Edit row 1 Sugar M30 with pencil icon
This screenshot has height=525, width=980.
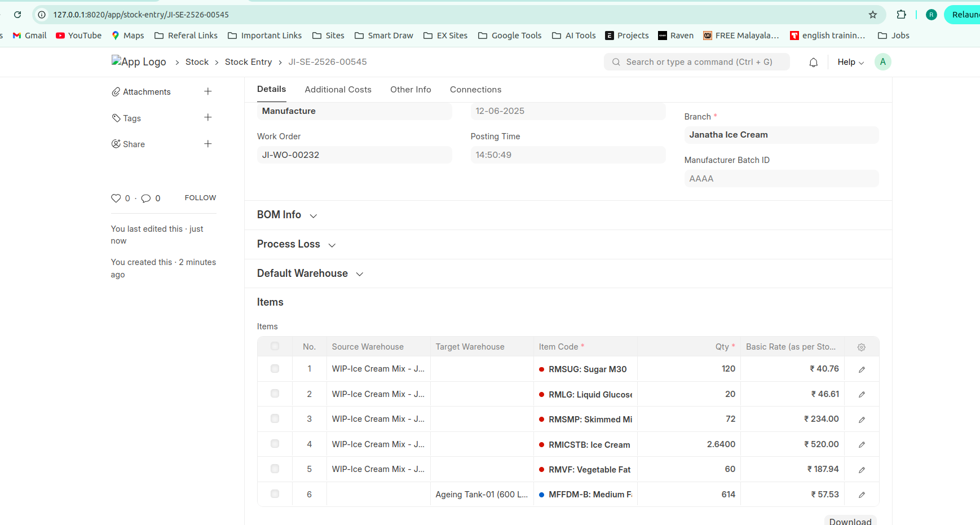click(x=862, y=369)
